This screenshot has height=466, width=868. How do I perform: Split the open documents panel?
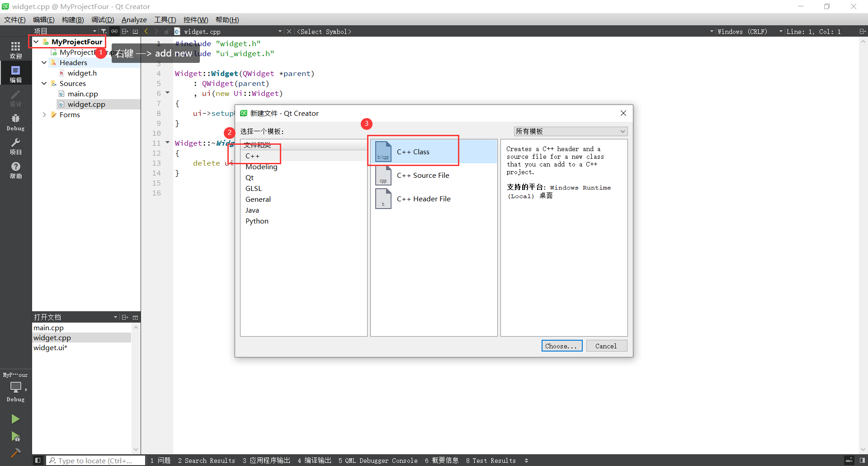[x=125, y=317]
